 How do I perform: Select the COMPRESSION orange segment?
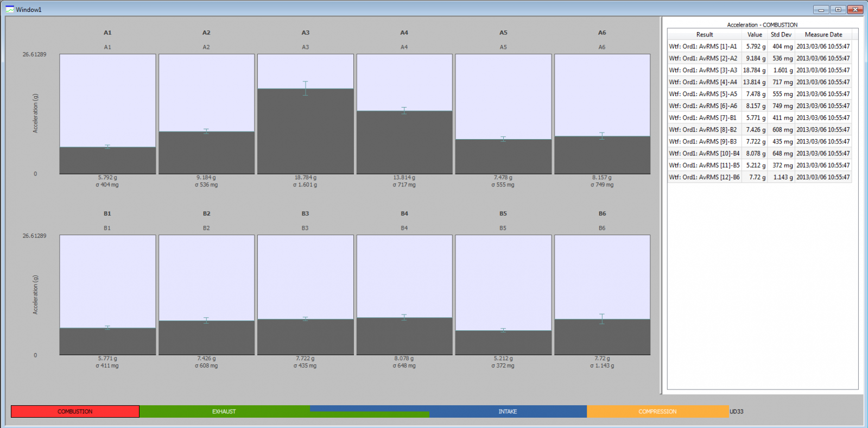[x=657, y=412]
